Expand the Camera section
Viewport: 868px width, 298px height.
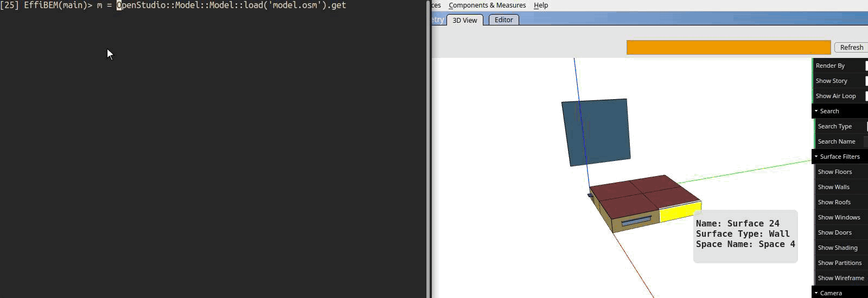click(840, 293)
